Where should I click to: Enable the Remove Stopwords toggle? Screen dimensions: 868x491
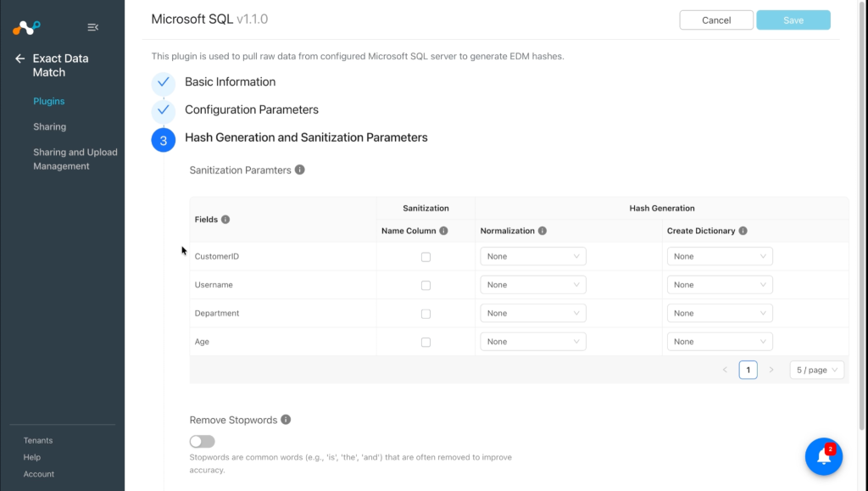pyautogui.click(x=202, y=441)
